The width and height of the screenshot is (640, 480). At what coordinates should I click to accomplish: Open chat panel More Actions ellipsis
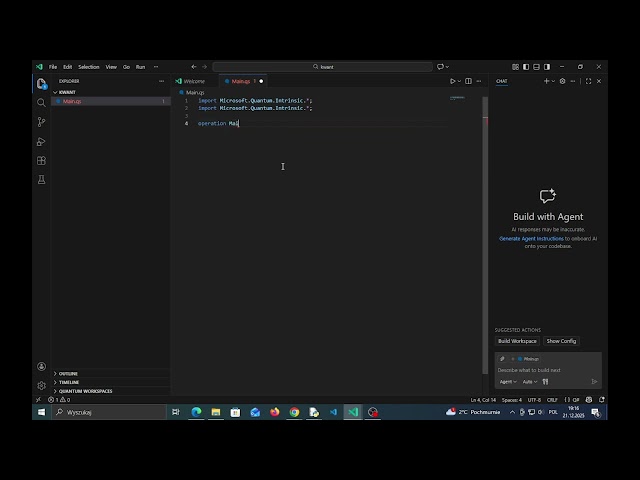tap(573, 81)
